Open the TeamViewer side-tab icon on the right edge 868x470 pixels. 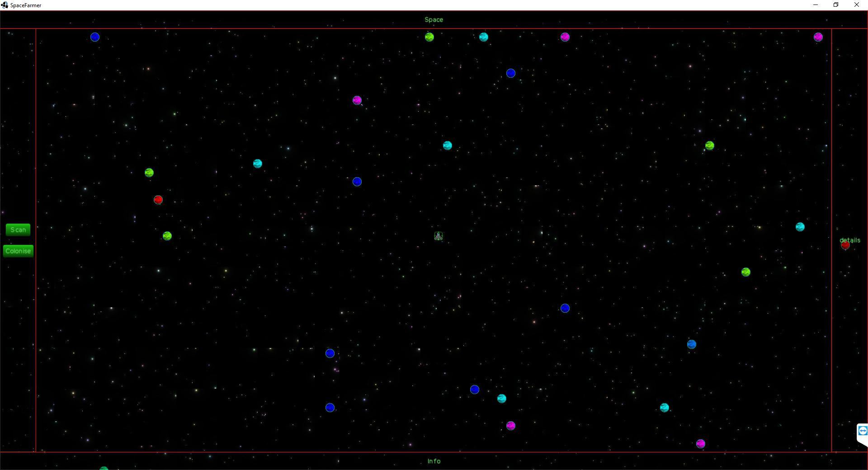click(x=863, y=431)
